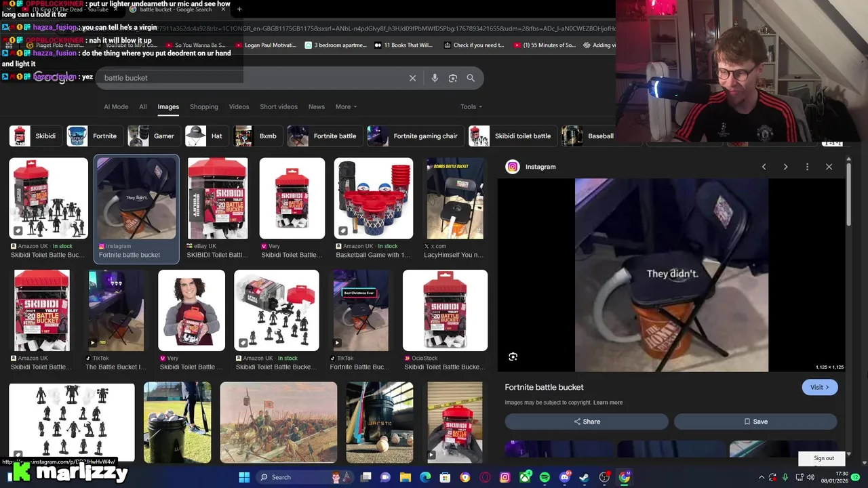This screenshot has height=488, width=868.
Task: Open Opera GX from taskbar
Action: coord(485,477)
